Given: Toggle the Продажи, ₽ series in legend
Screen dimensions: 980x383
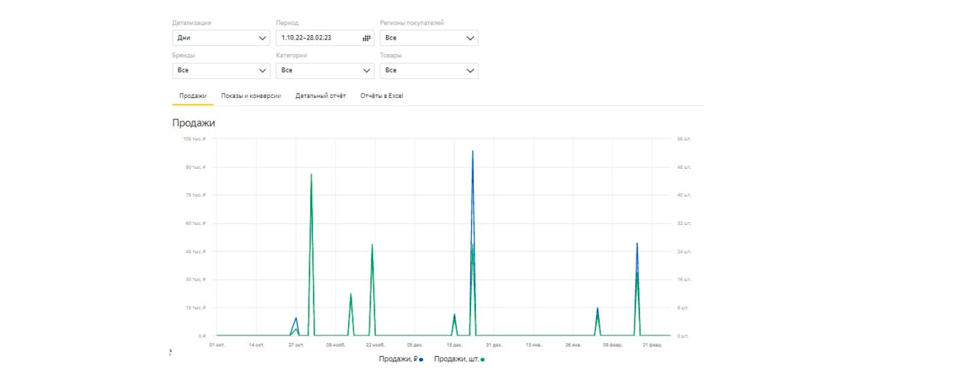Looking at the screenshot, I should [x=401, y=359].
